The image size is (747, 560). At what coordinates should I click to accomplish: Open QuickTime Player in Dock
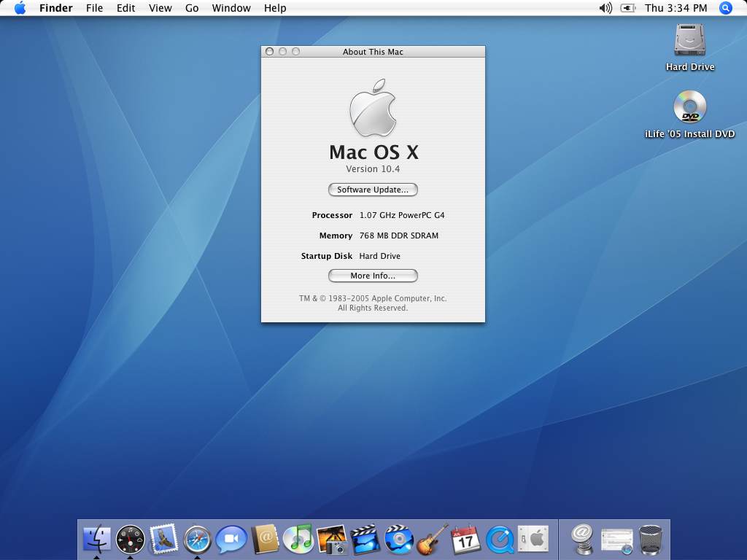point(500,540)
